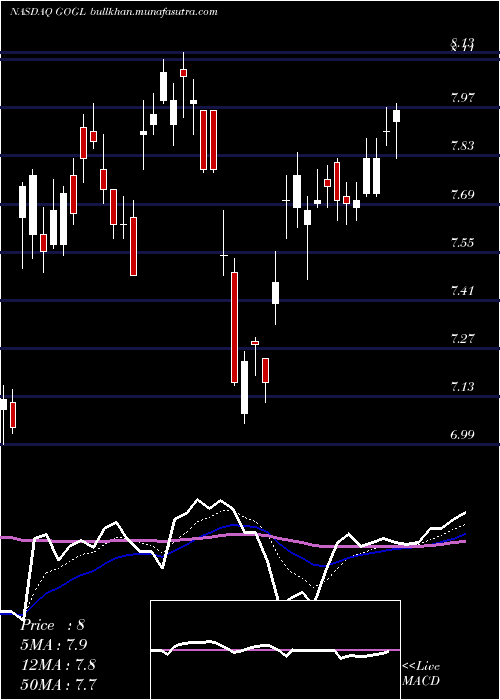Screen dimensions: 500x700
Task: Click the 7.27 price axis label
Action: tap(462, 338)
